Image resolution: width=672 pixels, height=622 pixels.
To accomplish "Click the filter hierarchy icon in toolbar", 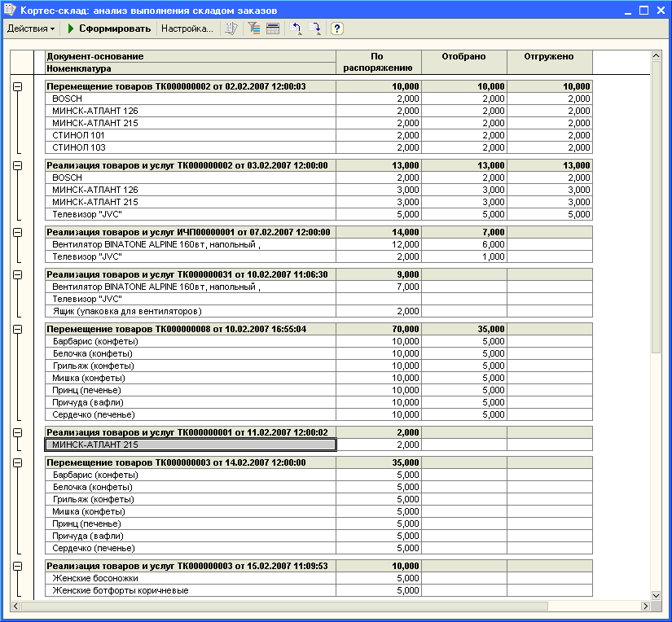I will pos(253,28).
